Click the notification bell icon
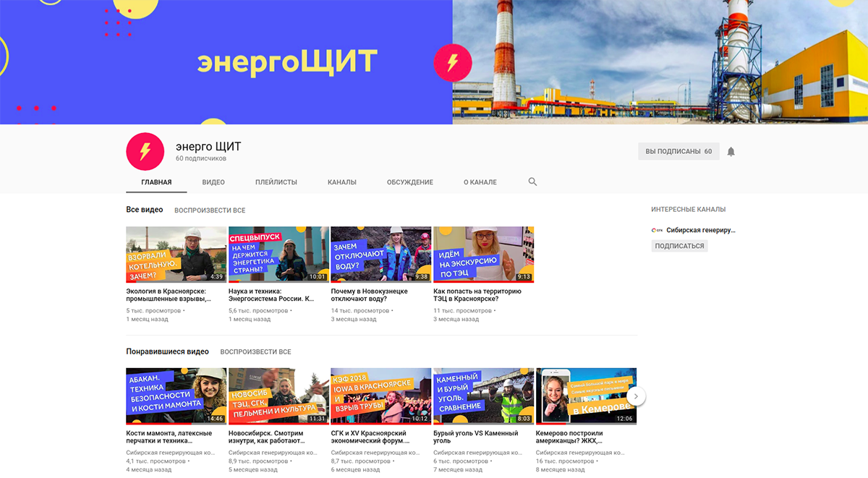The height and width of the screenshot is (478, 868). 731,152
